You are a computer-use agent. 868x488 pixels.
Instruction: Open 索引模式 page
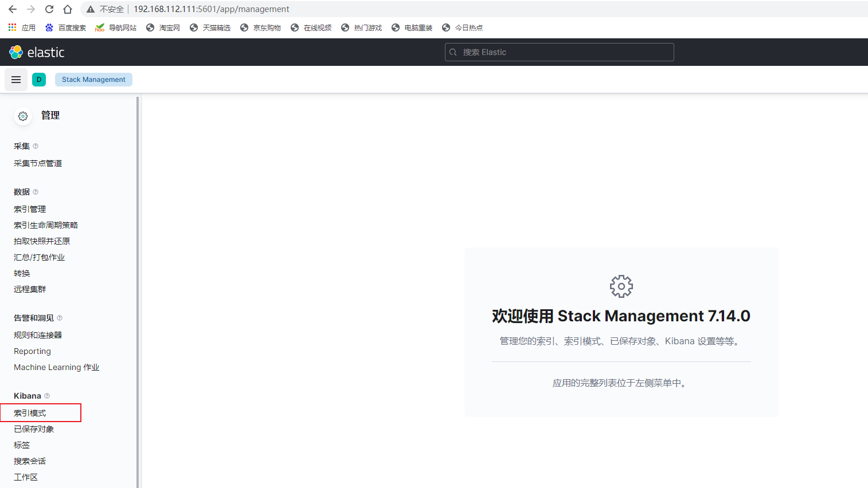(x=30, y=413)
